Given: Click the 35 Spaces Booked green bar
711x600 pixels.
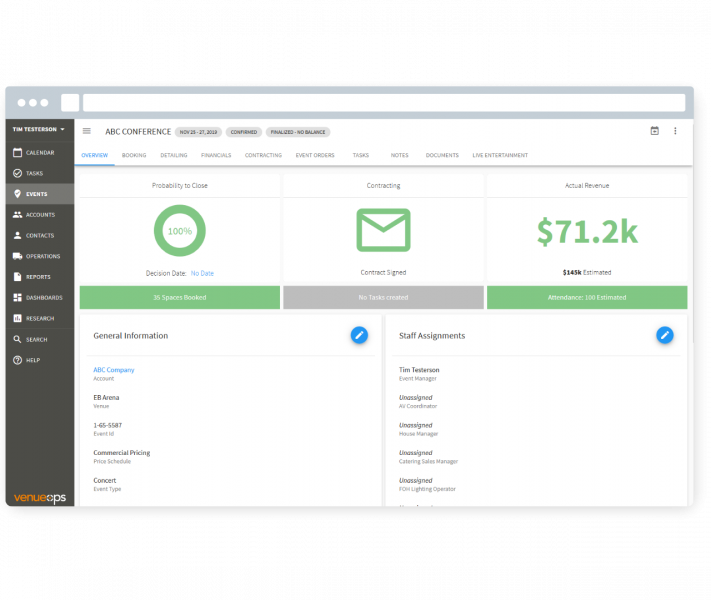Looking at the screenshot, I should click(x=179, y=298).
